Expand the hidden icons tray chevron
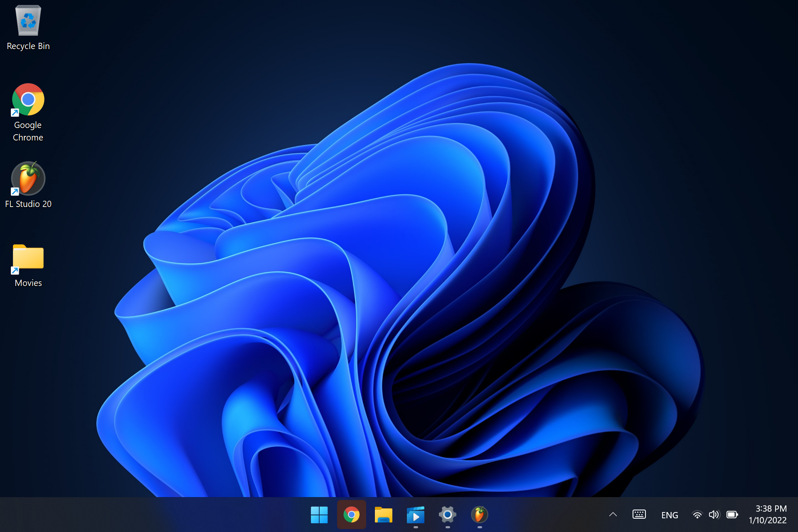This screenshot has height=532, width=798. [613, 515]
